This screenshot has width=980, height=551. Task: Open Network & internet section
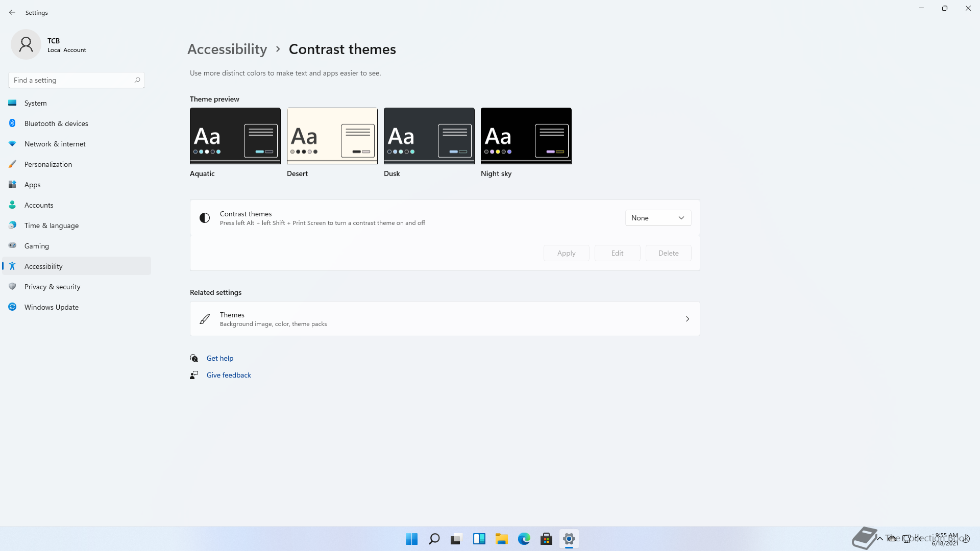pyautogui.click(x=77, y=144)
